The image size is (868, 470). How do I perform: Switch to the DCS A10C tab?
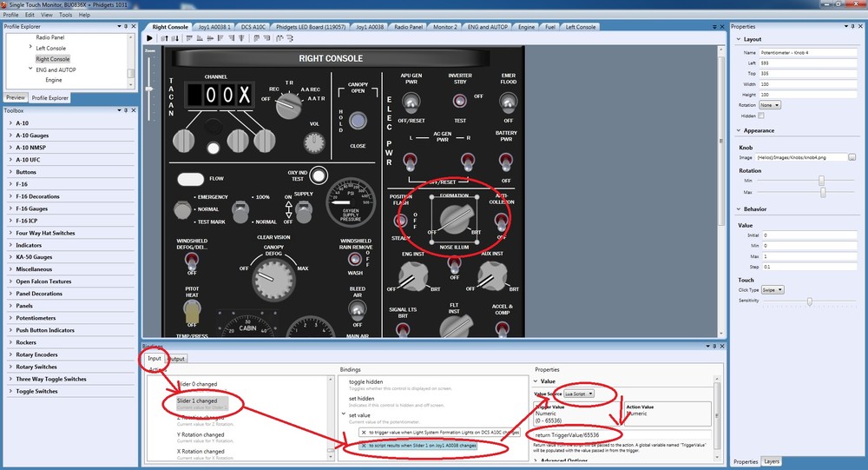pos(253,27)
